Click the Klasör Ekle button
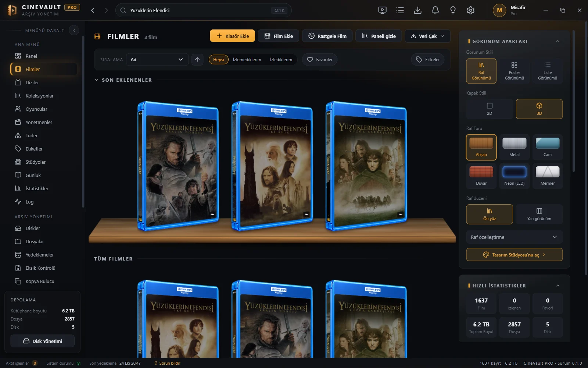 coord(232,36)
